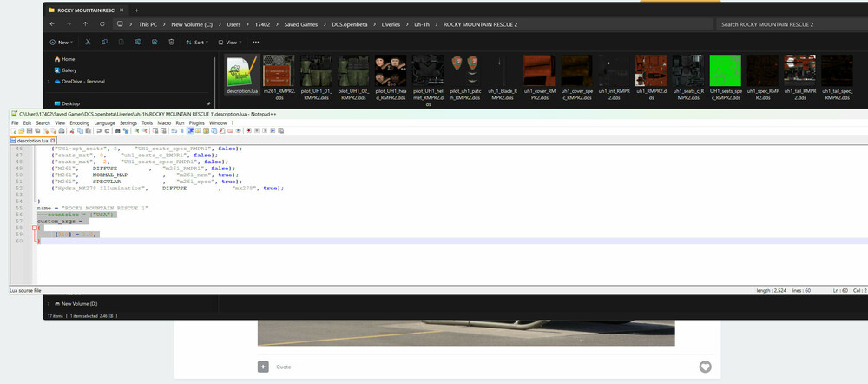
Task: Open the Function List panel icon
Action: click(222, 131)
